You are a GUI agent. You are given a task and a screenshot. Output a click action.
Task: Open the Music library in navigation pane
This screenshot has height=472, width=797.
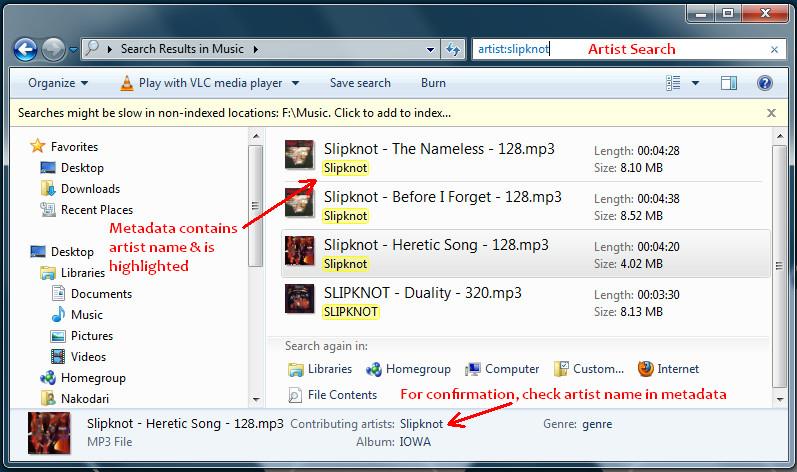pyautogui.click(x=86, y=315)
